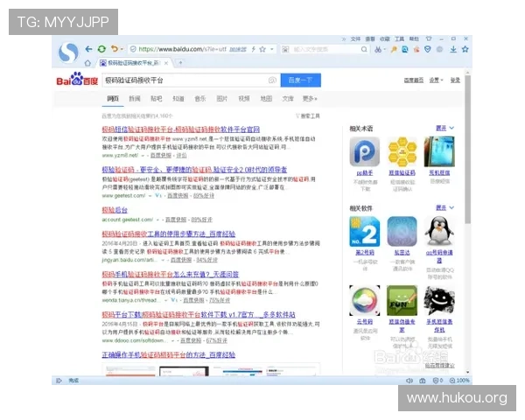The width and height of the screenshot is (525, 420).
Task: Click the honeycomb 短信验证码 icon
Action: [402, 153]
